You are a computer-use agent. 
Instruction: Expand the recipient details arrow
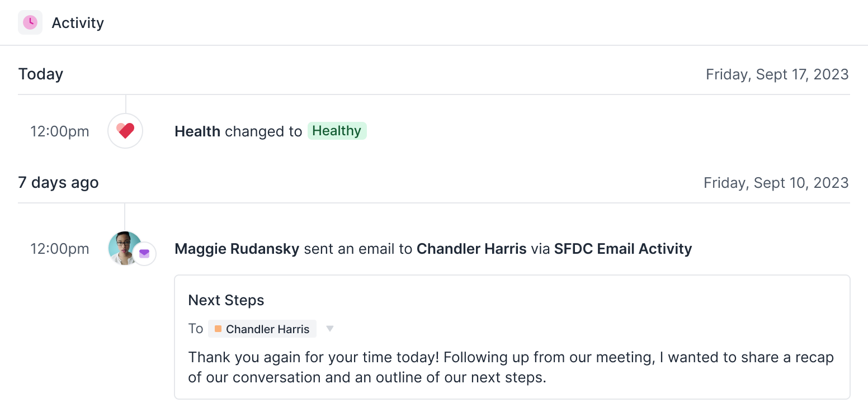[x=330, y=329]
